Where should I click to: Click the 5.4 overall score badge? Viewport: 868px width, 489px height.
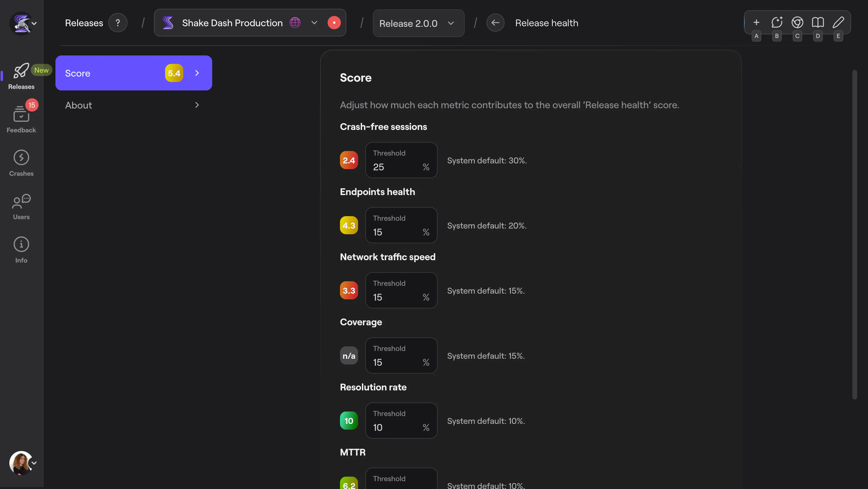click(174, 73)
